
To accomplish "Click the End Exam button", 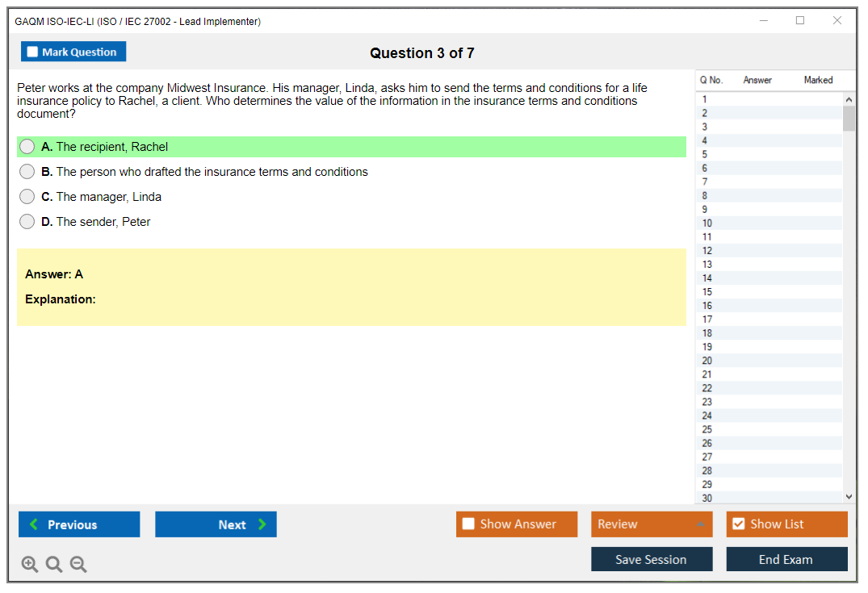I will pos(786,559).
